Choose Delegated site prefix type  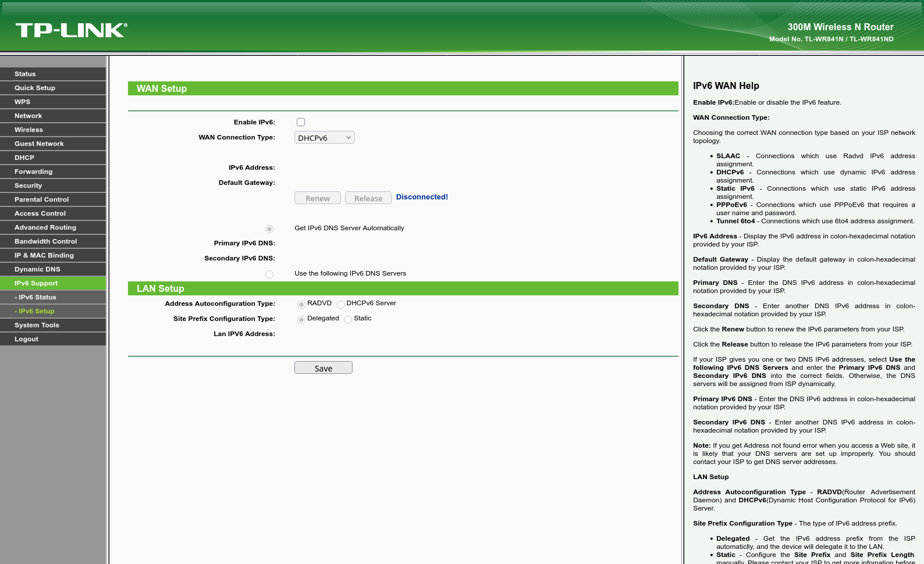[x=301, y=319]
